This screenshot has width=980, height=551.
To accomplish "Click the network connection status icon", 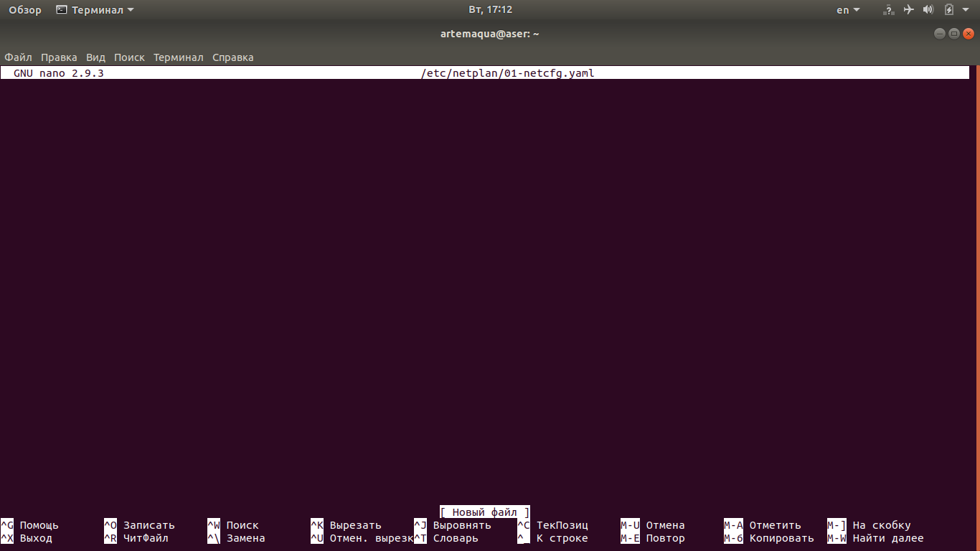I will (889, 10).
